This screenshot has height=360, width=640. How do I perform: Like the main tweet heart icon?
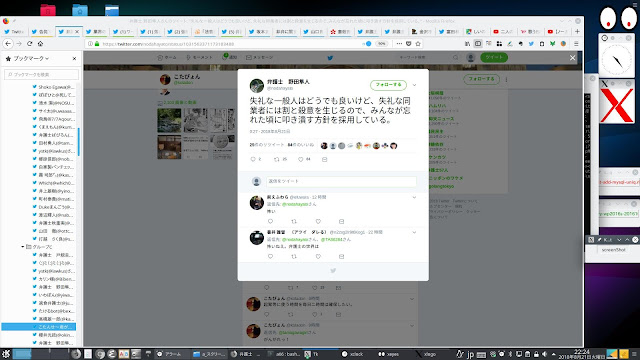pos(300,159)
